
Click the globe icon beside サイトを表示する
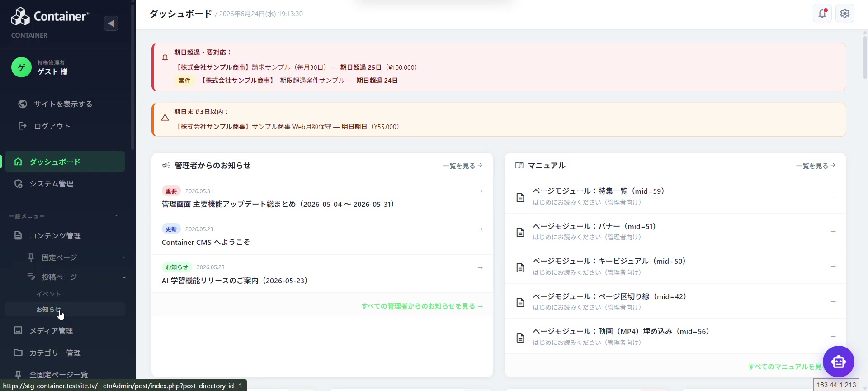tap(23, 104)
